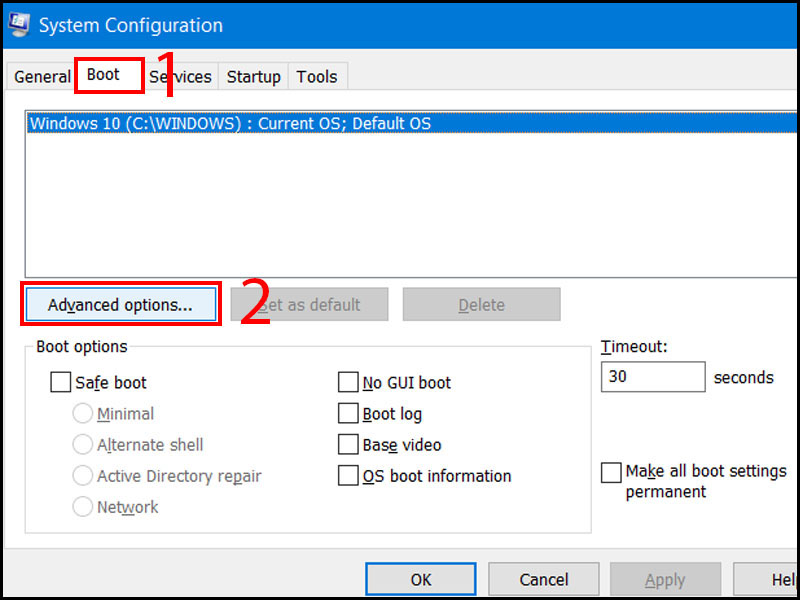Enable the Boot log checkbox
The image size is (800, 600).
[348, 413]
